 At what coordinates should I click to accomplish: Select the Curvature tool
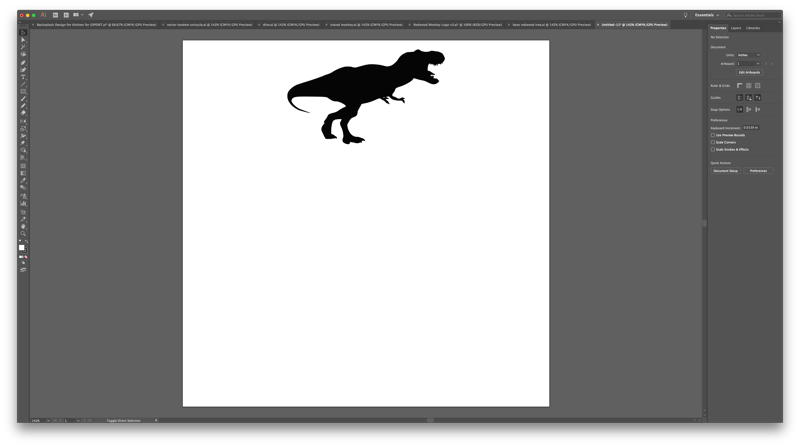(23, 70)
